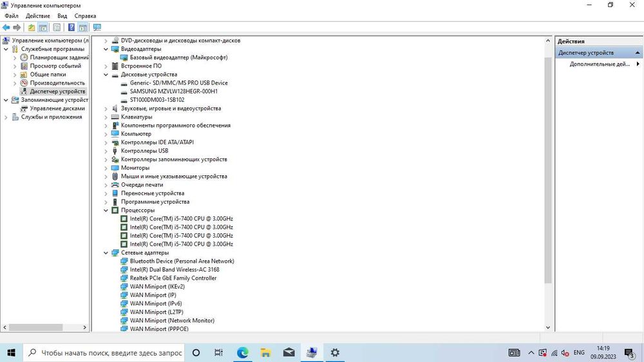This screenshot has height=362, width=644.
Task: Open help via the question mark toolbar icon
Action: click(71, 28)
